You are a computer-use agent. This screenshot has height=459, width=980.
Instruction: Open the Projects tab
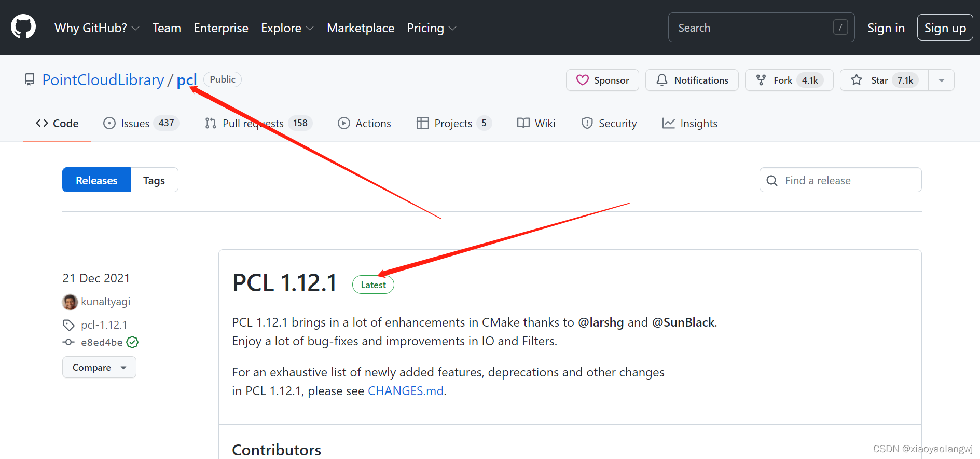click(454, 123)
